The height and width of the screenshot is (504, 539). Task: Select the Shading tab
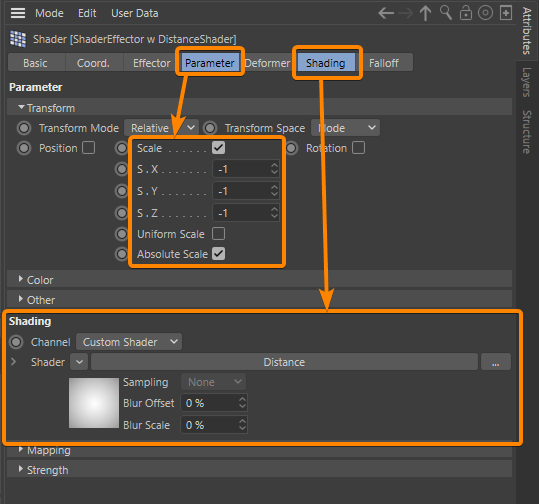tap(326, 63)
